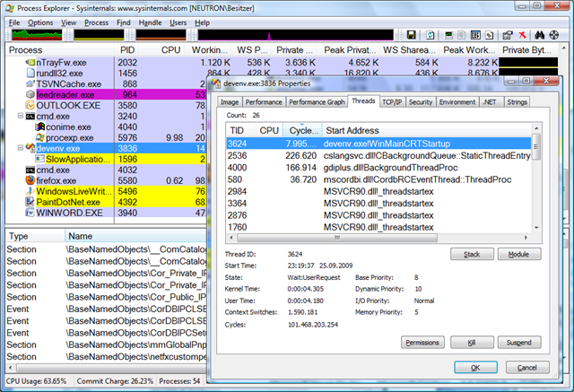Click the Cancel button
The image size is (574, 392).
click(x=527, y=368)
